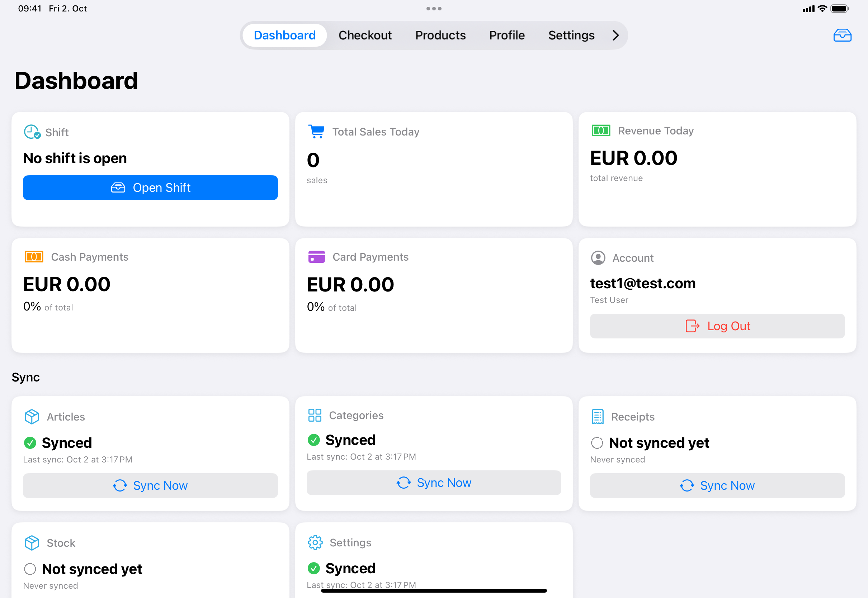Click the Test User name label
Viewport: 868px width, 598px height.
(x=609, y=300)
